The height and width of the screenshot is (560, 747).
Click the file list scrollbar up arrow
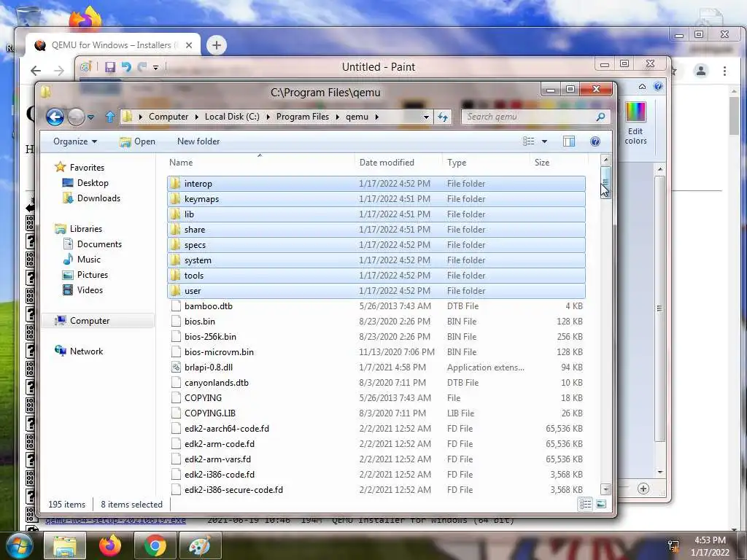[605, 160]
